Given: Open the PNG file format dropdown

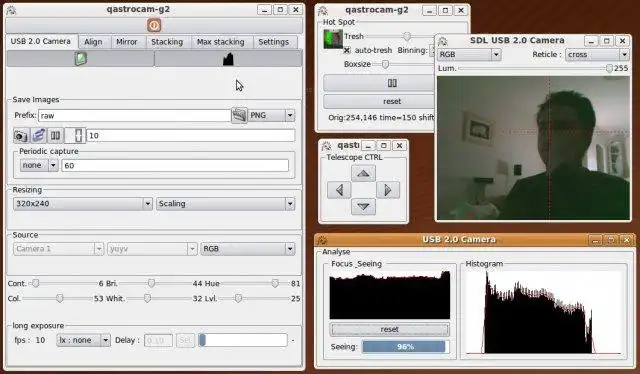Looking at the screenshot, I should coord(271,115).
